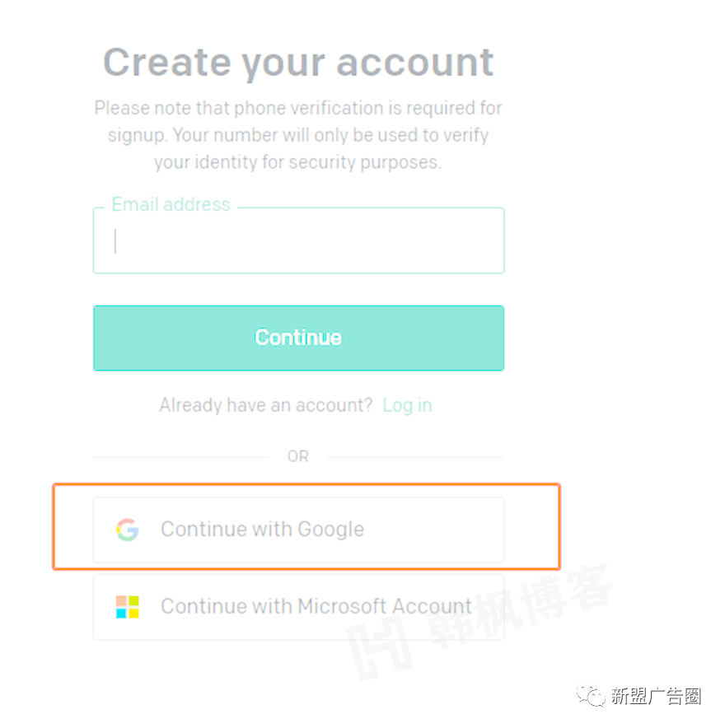Click the Microsoft four-square logo icon
The width and height of the screenshot is (725, 728).
coord(127,607)
